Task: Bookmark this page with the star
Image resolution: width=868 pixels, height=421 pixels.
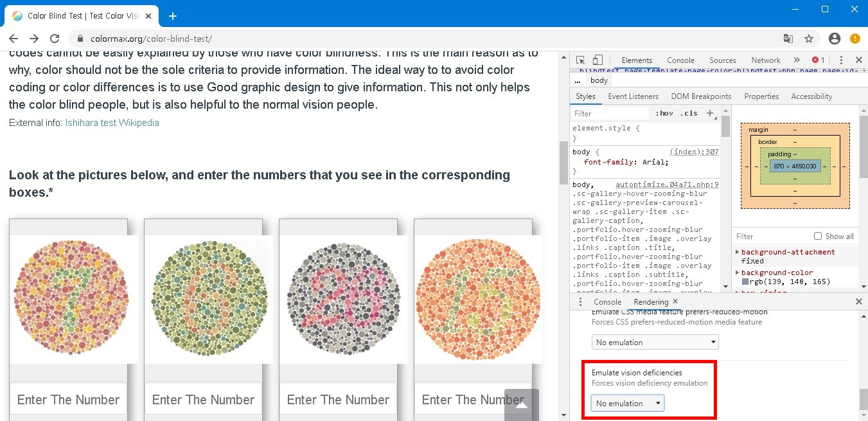Action: point(809,39)
